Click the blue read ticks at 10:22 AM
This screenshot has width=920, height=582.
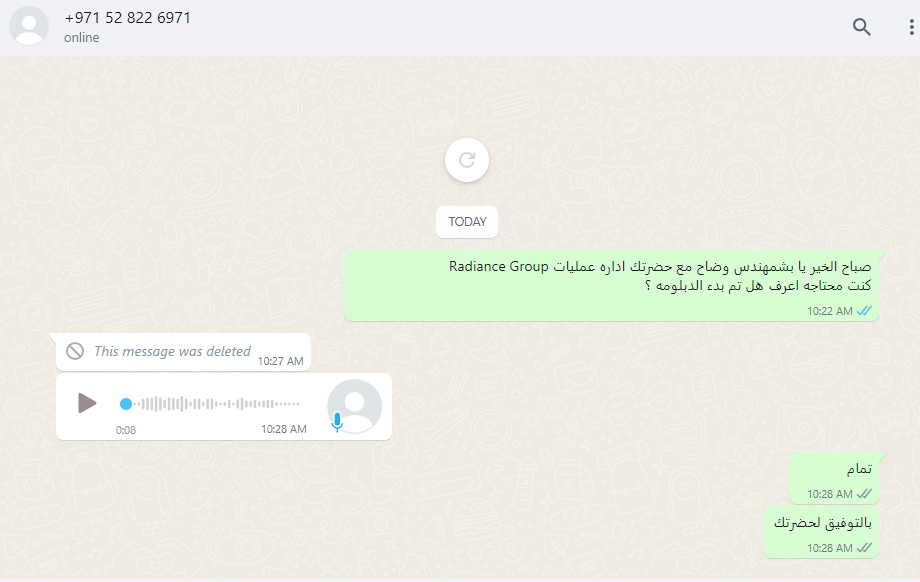[x=864, y=311]
